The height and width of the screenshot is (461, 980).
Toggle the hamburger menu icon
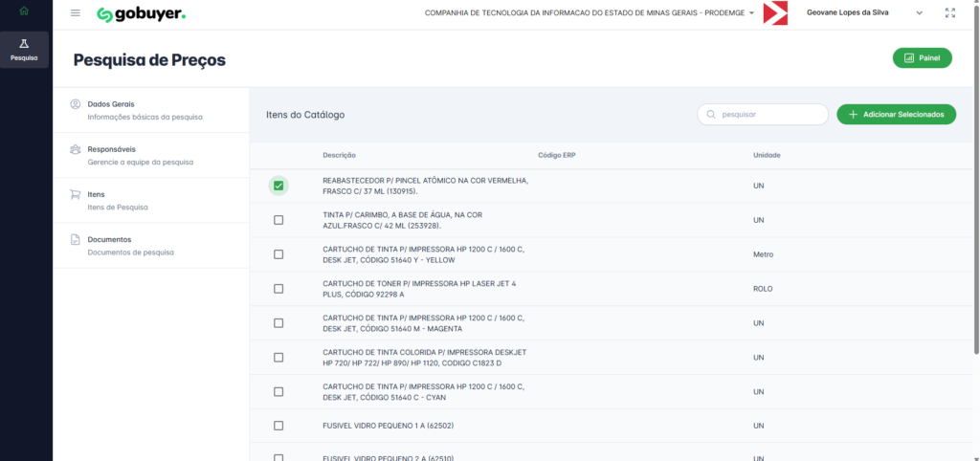tap(76, 13)
